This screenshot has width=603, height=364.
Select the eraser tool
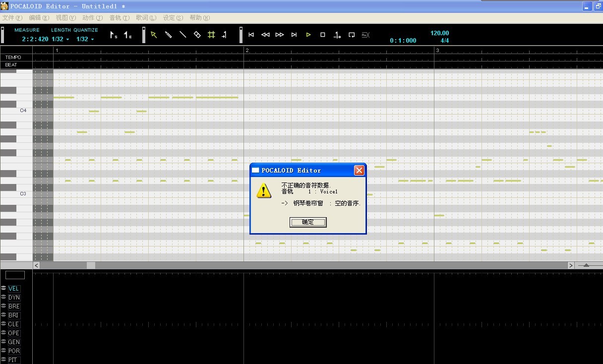point(197,35)
